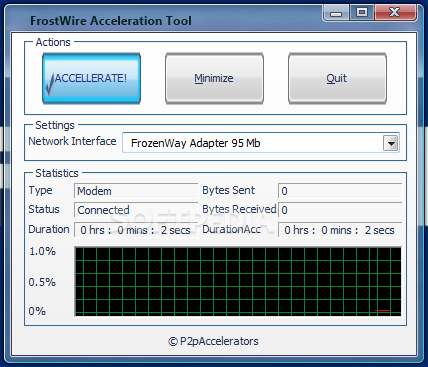Click the FrostWire Acceleration Tool title bar
Image resolution: width=428 pixels, height=367 pixels.
[x=111, y=21]
